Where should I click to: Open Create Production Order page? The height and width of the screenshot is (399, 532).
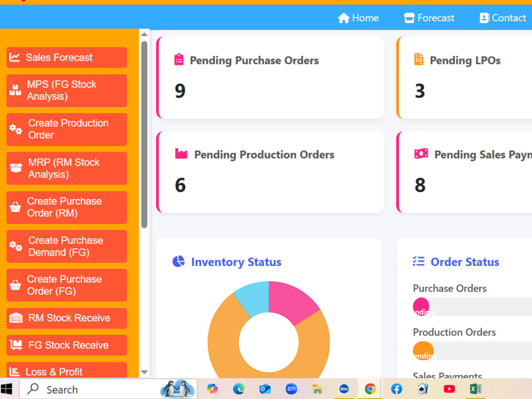coord(66,129)
